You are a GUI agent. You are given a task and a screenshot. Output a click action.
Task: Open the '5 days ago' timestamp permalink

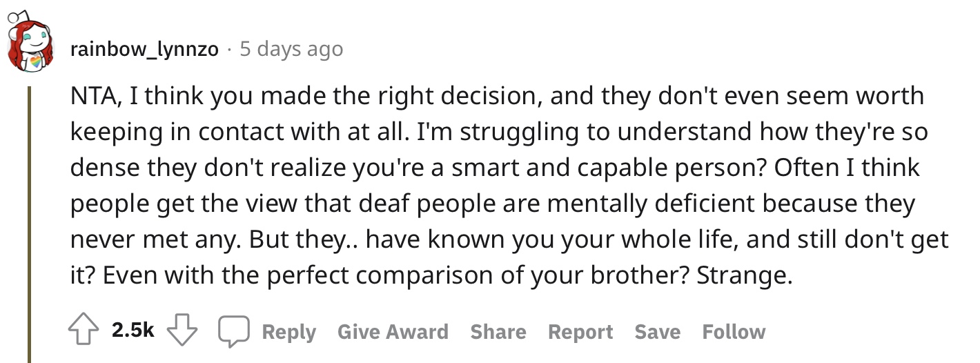(291, 50)
